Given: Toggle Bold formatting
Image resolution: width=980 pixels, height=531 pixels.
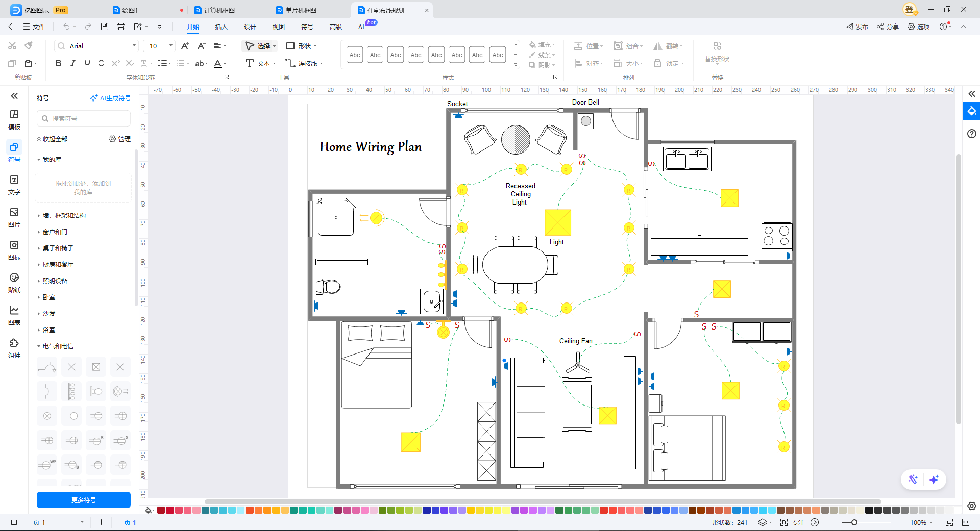Looking at the screenshot, I should click(58, 63).
